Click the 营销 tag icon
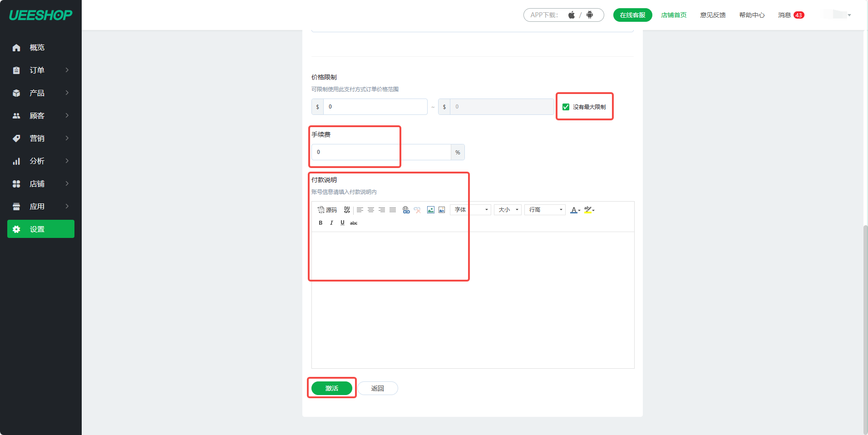The image size is (868, 435). (16, 138)
